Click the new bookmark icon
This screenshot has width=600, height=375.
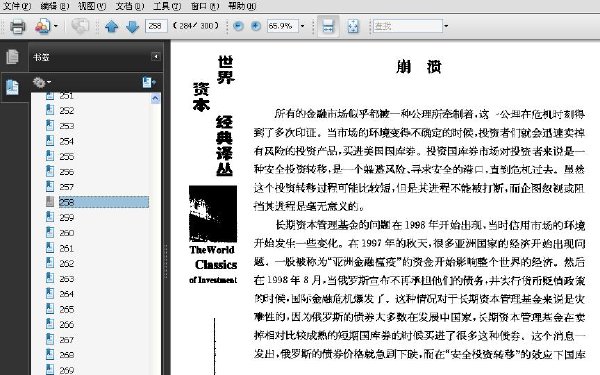coord(148,82)
